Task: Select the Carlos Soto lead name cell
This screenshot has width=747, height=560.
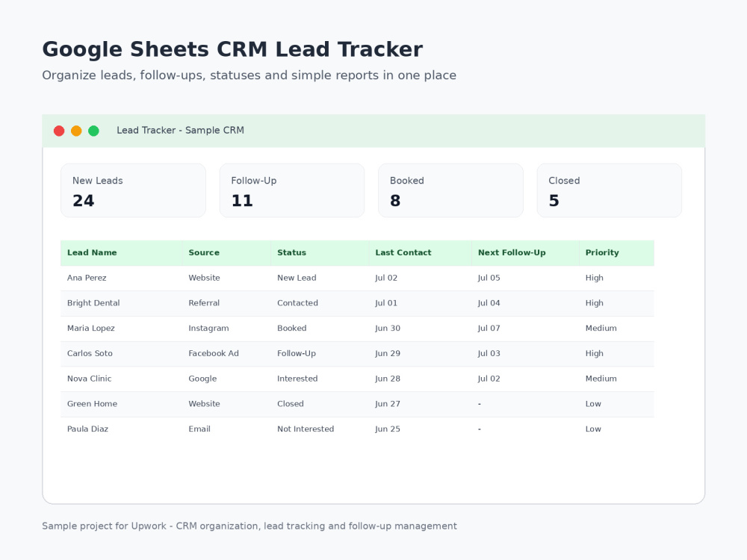Action: coord(122,354)
